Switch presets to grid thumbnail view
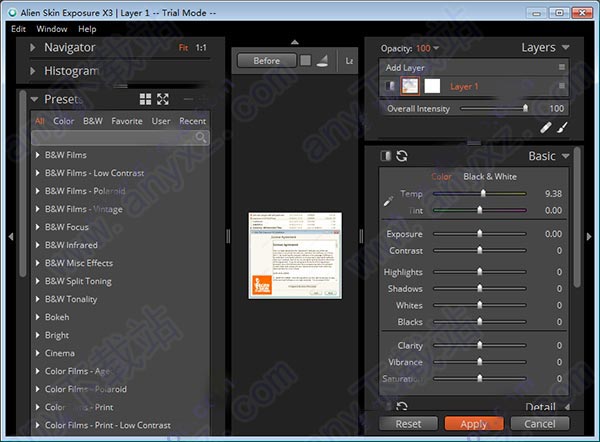This screenshot has width=600, height=442. (x=145, y=99)
